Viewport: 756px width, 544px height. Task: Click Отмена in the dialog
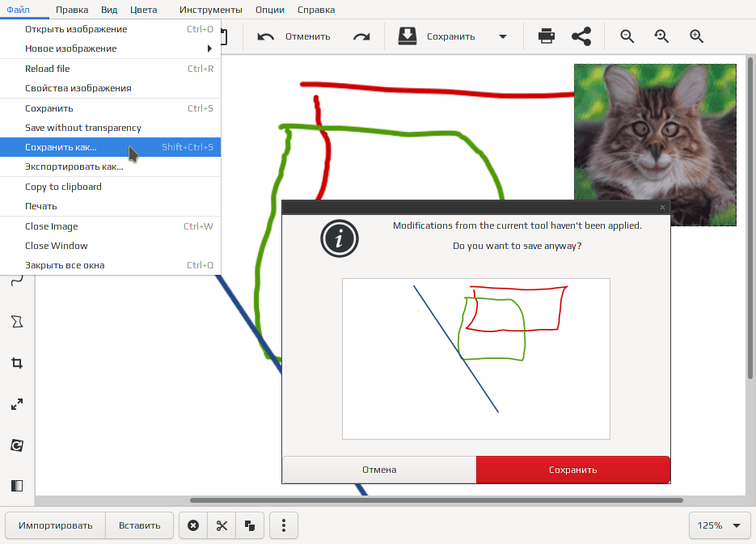[x=379, y=470]
